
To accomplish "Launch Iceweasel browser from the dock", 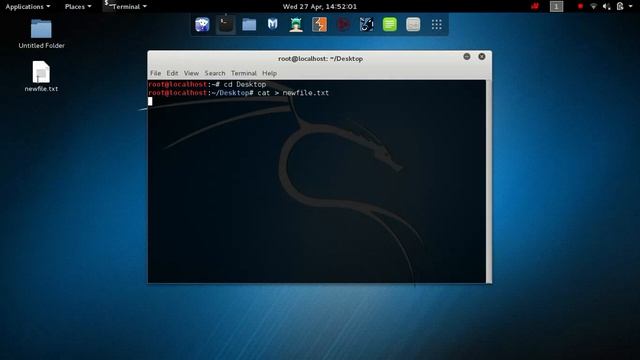I will tap(202, 24).
